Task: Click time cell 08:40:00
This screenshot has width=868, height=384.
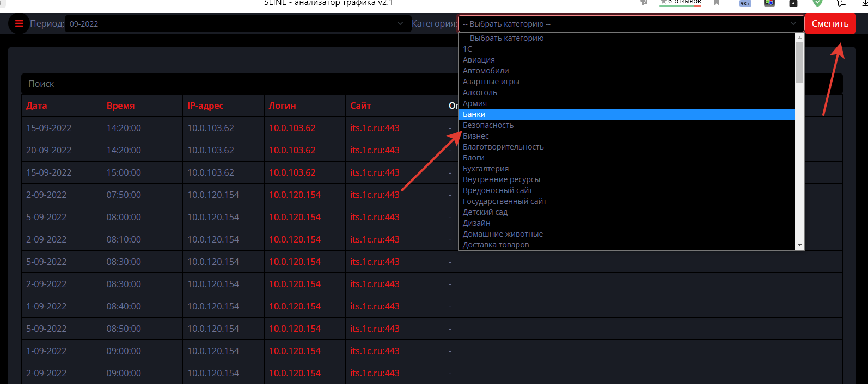Action: [x=124, y=306]
